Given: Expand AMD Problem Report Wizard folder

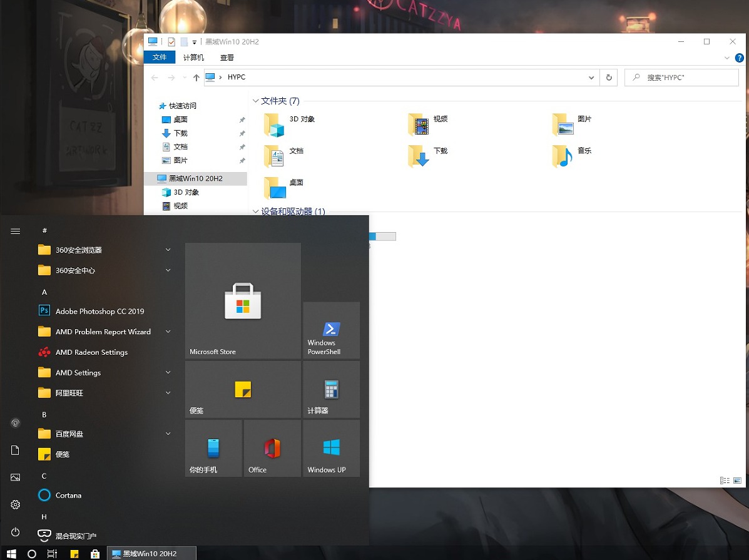Looking at the screenshot, I should [168, 332].
